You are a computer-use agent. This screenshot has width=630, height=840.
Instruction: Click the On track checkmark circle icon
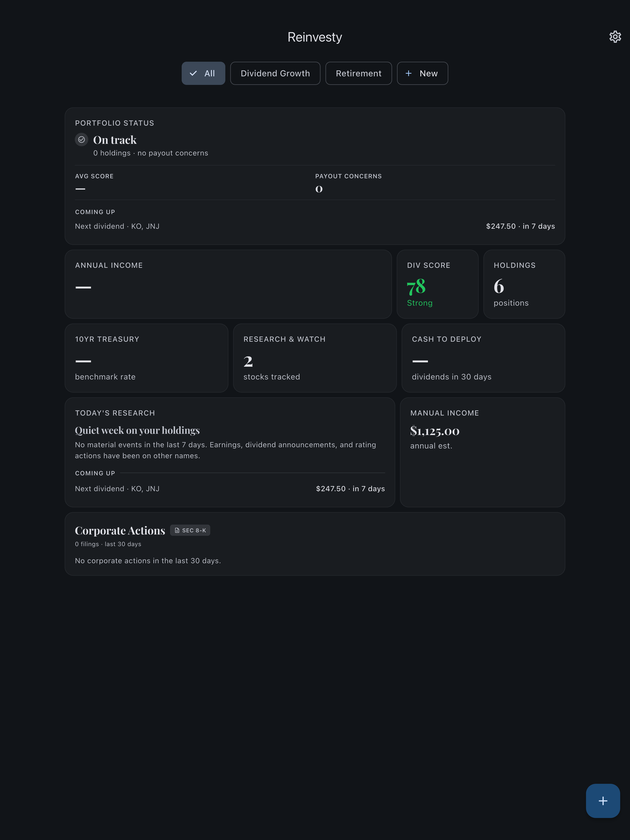pyautogui.click(x=81, y=139)
